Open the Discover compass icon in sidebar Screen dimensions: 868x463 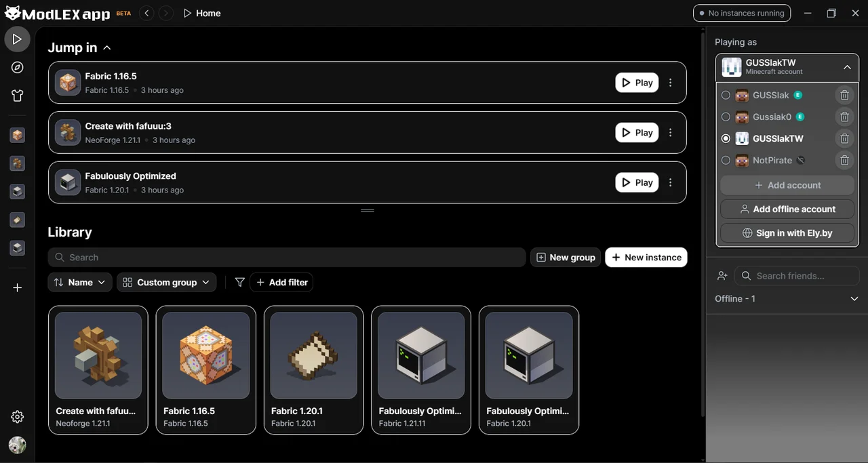[18, 67]
